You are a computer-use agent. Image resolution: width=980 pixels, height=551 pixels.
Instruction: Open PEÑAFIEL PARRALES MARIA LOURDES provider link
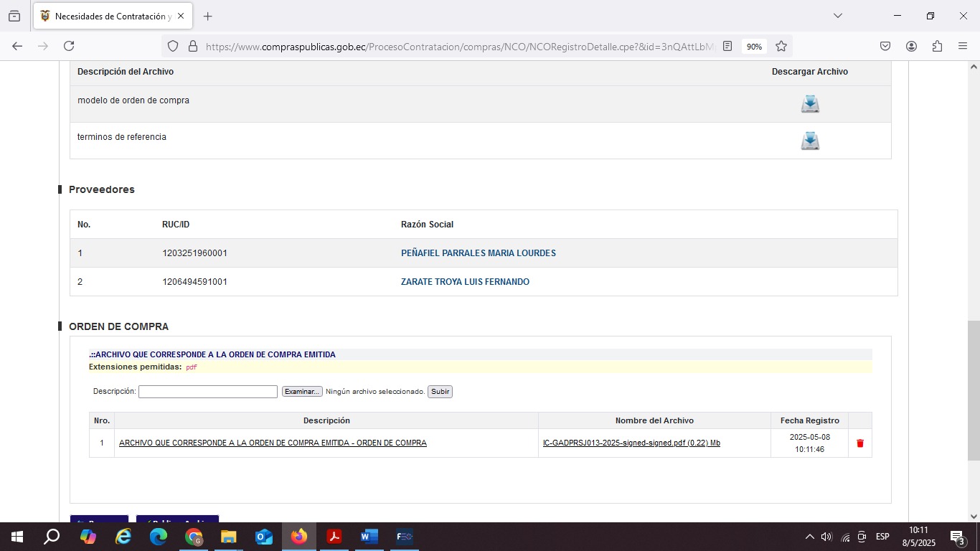click(478, 253)
